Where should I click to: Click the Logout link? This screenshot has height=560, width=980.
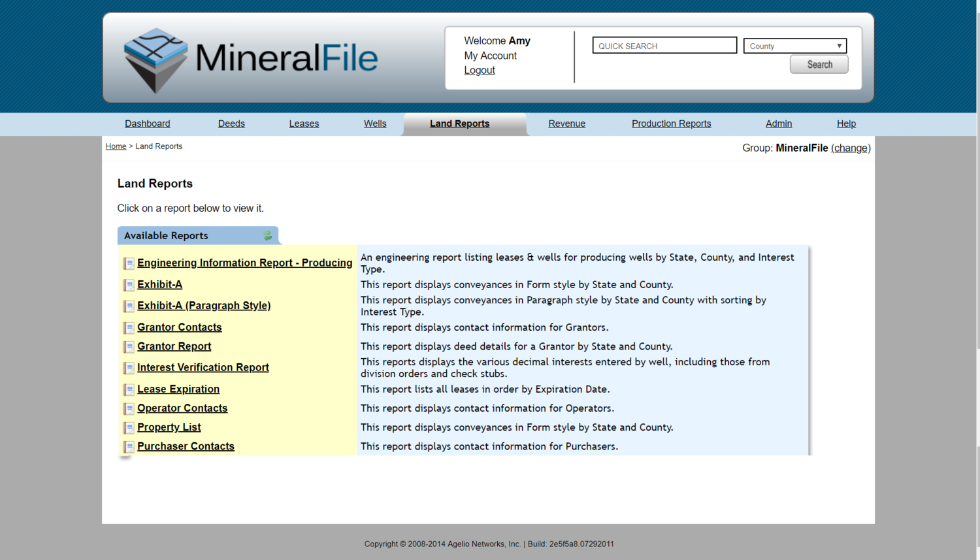pyautogui.click(x=479, y=70)
